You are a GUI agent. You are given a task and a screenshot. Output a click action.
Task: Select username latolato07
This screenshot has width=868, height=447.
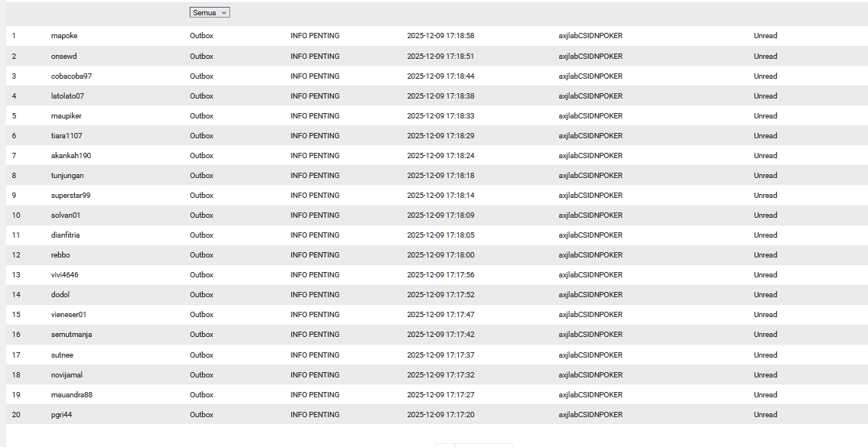67,96
